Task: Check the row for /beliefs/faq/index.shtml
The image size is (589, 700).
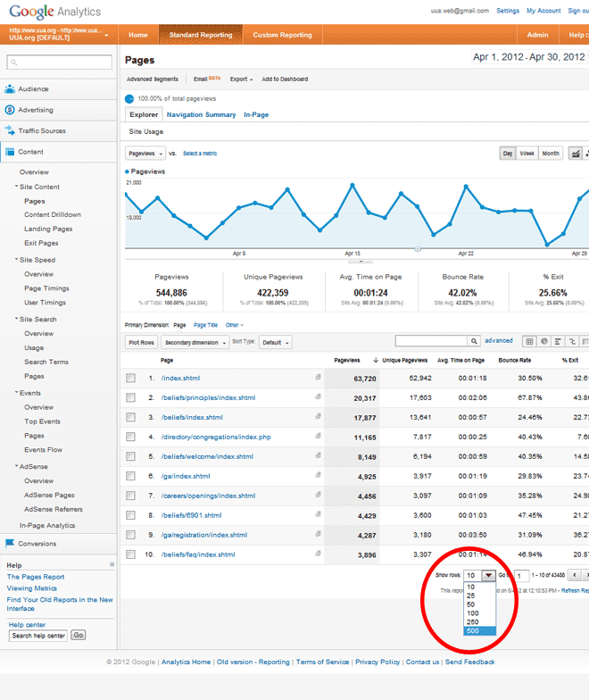Action: coord(130,555)
